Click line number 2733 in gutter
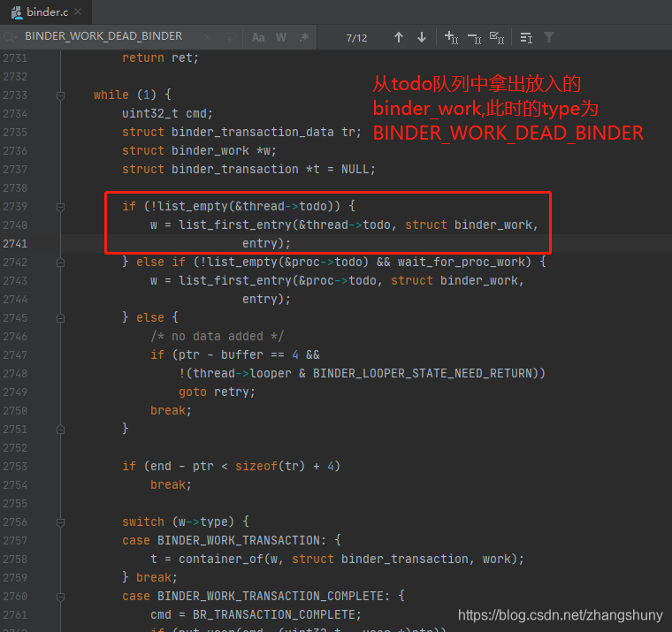Screen dimensions: 672x632 (15, 95)
